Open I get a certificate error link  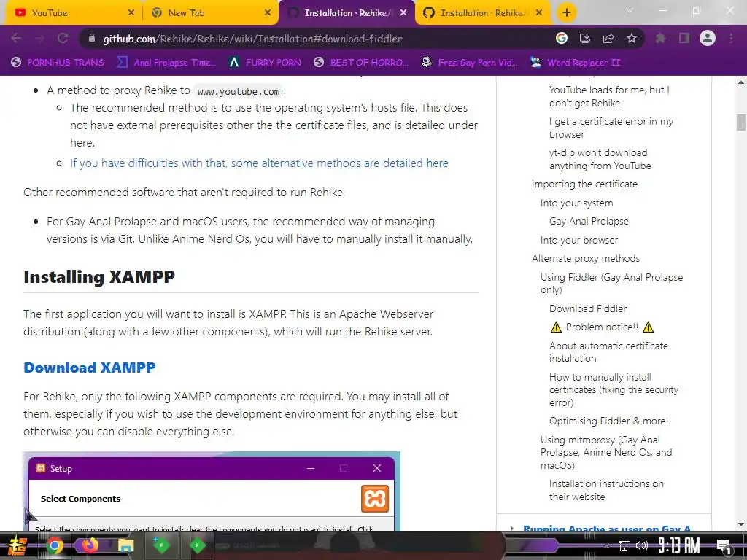click(x=611, y=128)
